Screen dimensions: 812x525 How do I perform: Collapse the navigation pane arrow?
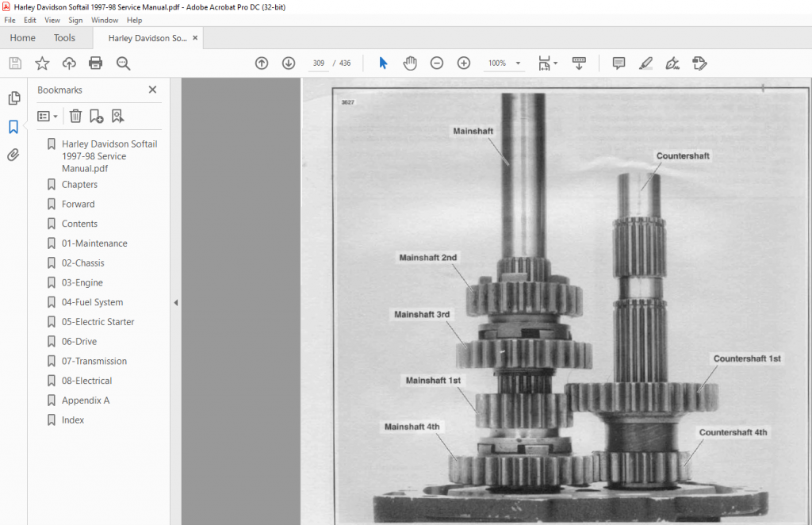175,302
